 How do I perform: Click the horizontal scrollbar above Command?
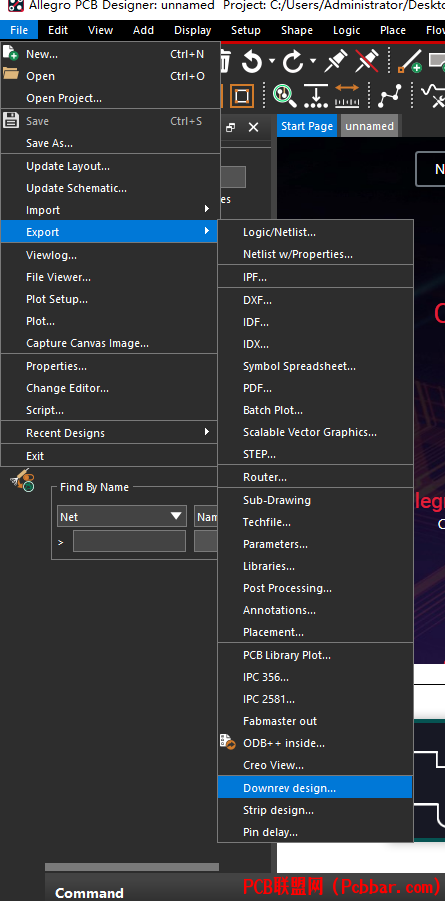click(x=132, y=867)
